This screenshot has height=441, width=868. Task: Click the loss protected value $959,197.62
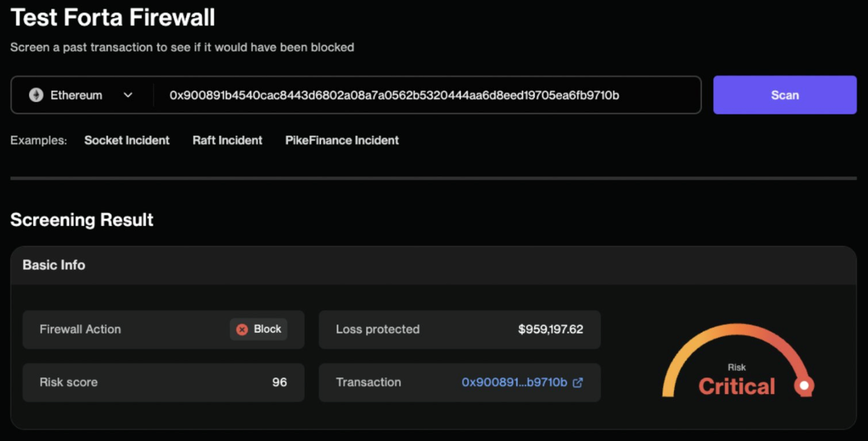551,329
